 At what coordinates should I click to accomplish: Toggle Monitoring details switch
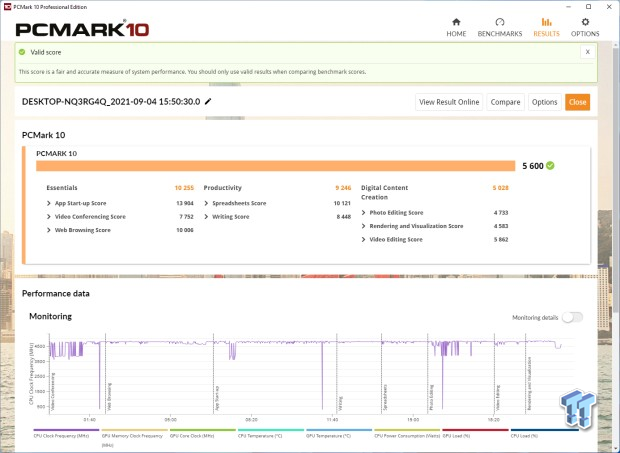(571, 317)
